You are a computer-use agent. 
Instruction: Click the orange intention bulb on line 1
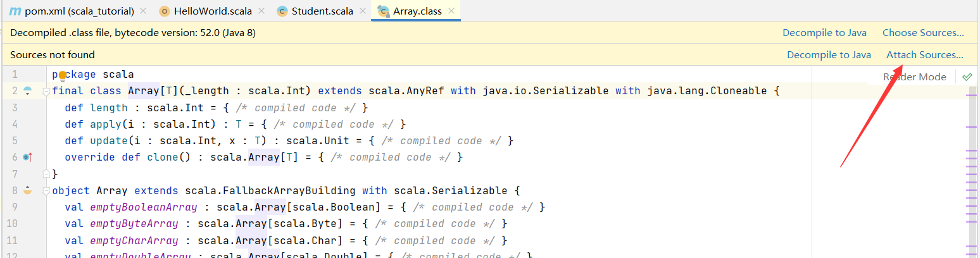click(63, 75)
